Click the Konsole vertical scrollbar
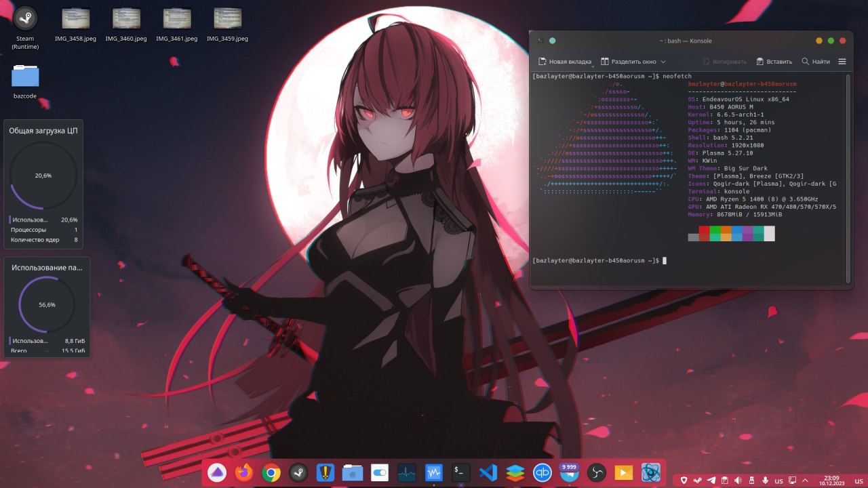The image size is (868, 488). (x=848, y=179)
